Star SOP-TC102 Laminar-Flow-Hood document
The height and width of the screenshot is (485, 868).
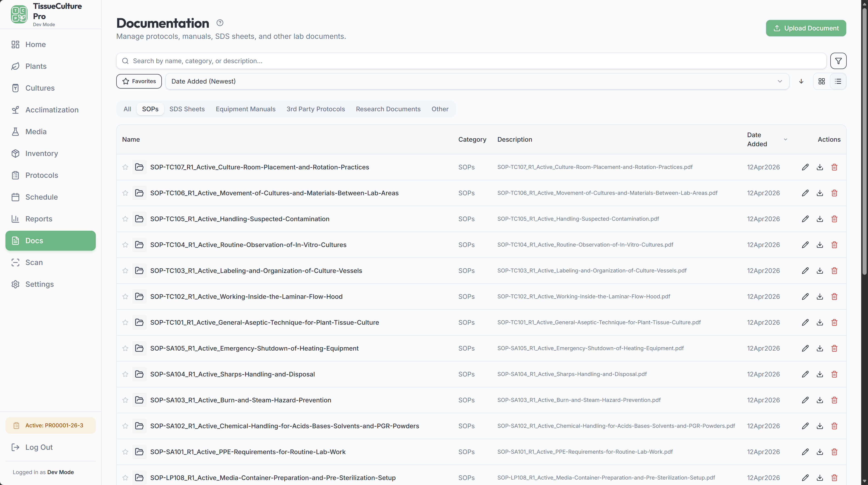coord(125,297)
